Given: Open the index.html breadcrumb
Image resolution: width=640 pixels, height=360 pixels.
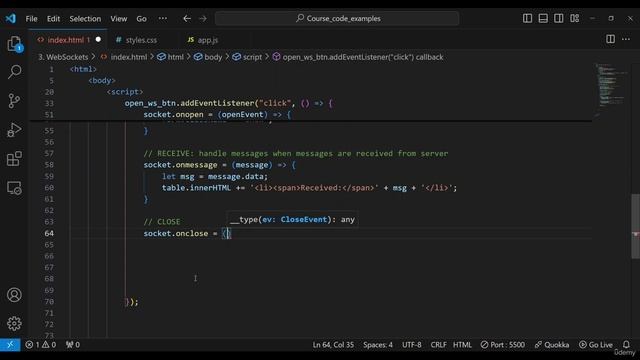Looking at the screenshot, I should click(x=124, y=57).
